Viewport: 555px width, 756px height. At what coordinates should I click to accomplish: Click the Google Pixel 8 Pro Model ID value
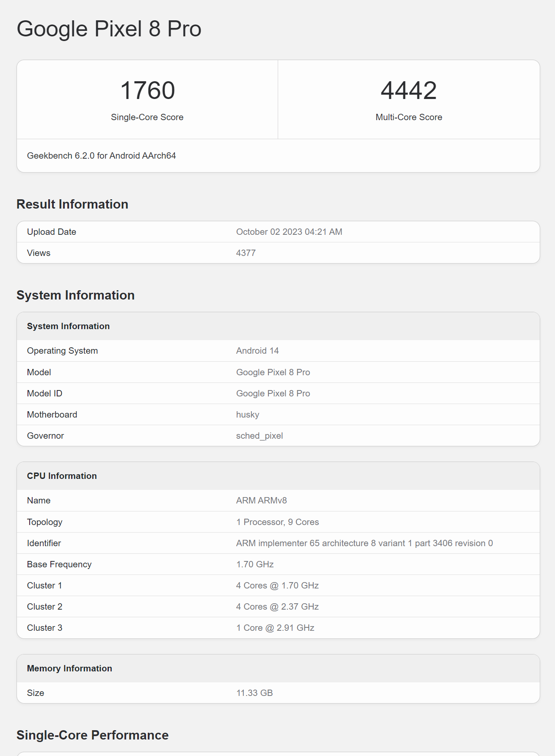(x=273, y=393)
